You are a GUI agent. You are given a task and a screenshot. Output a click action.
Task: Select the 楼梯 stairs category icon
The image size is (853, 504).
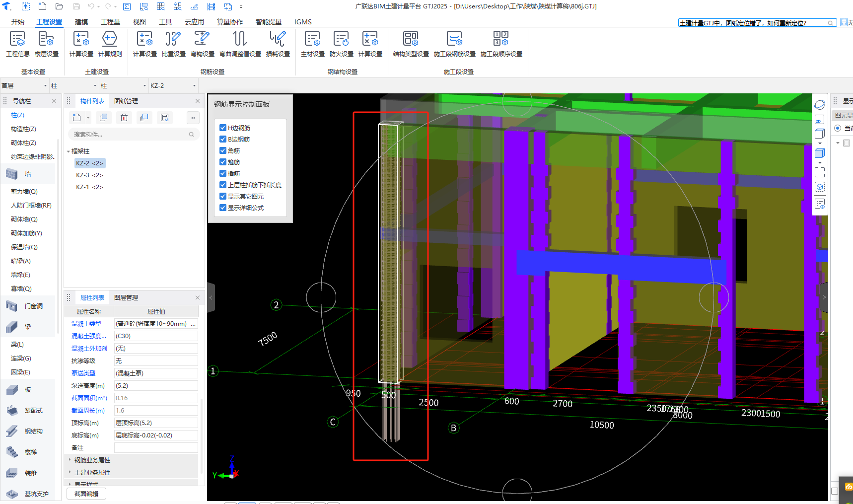pyautogui.click(x=12, y=452)
